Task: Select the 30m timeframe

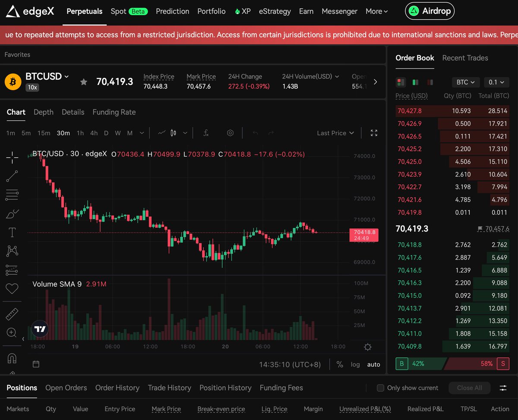Action: pos(63,133)
